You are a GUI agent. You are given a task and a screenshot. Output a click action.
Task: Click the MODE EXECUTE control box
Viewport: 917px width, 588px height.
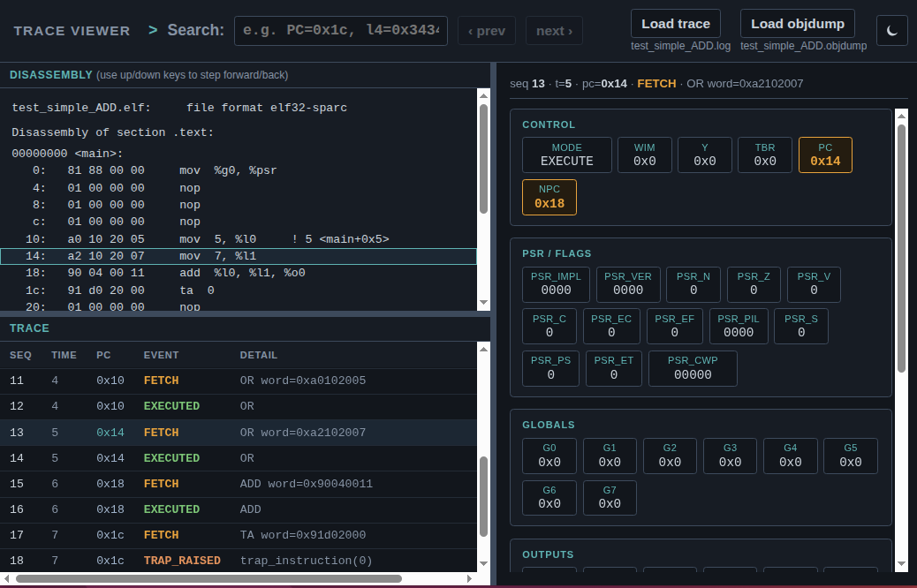click(x=566, y=155)
